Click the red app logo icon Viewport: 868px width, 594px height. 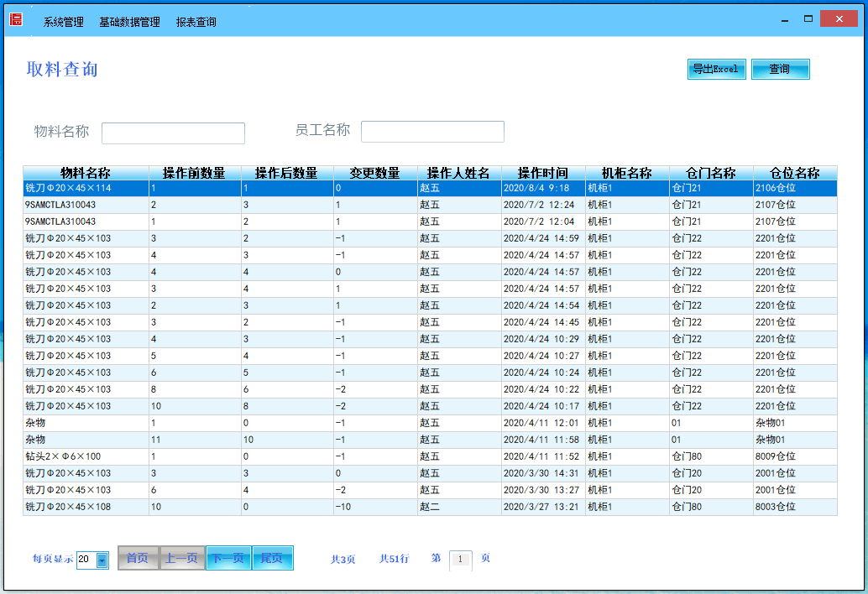pos(16,19)
